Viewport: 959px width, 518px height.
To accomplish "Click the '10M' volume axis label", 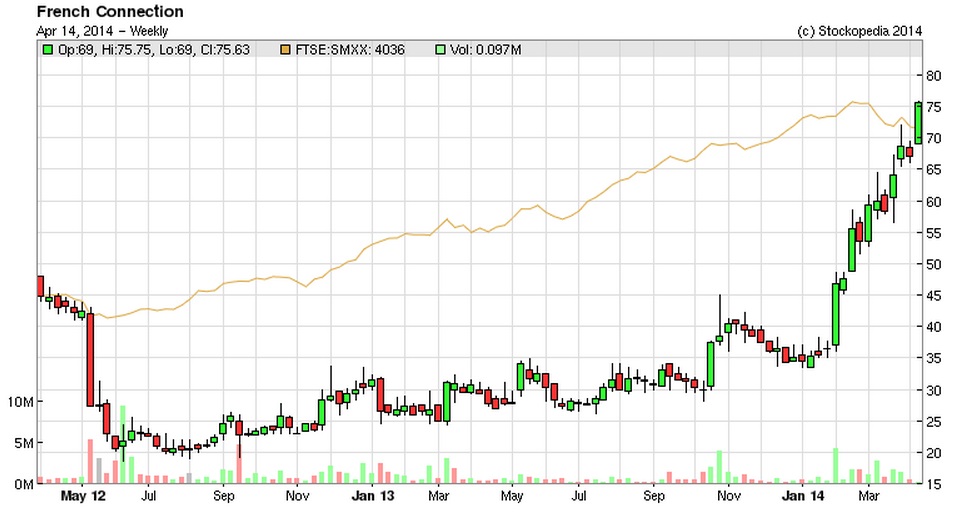I will [x=21, y=402].
